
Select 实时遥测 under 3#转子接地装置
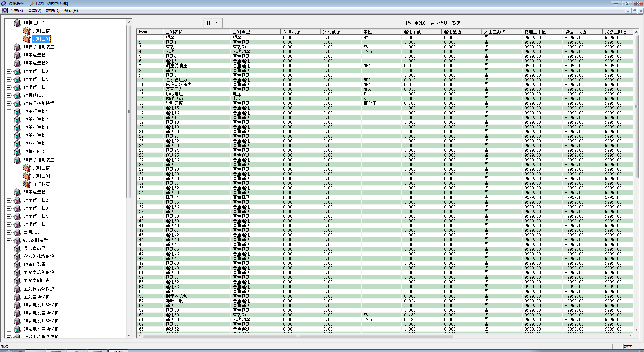[x=41, y=176]
